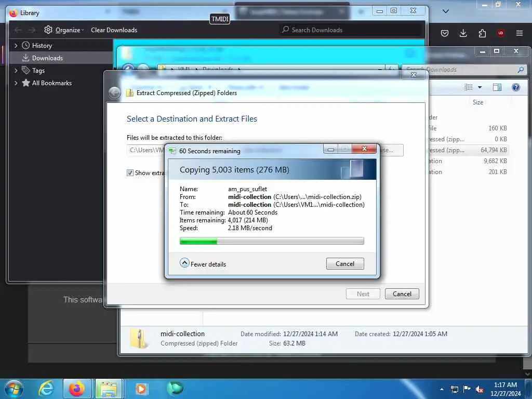
Task: Open Windows Explorer taskbar button
Action: pyautogui.click(x=109, y=389)
